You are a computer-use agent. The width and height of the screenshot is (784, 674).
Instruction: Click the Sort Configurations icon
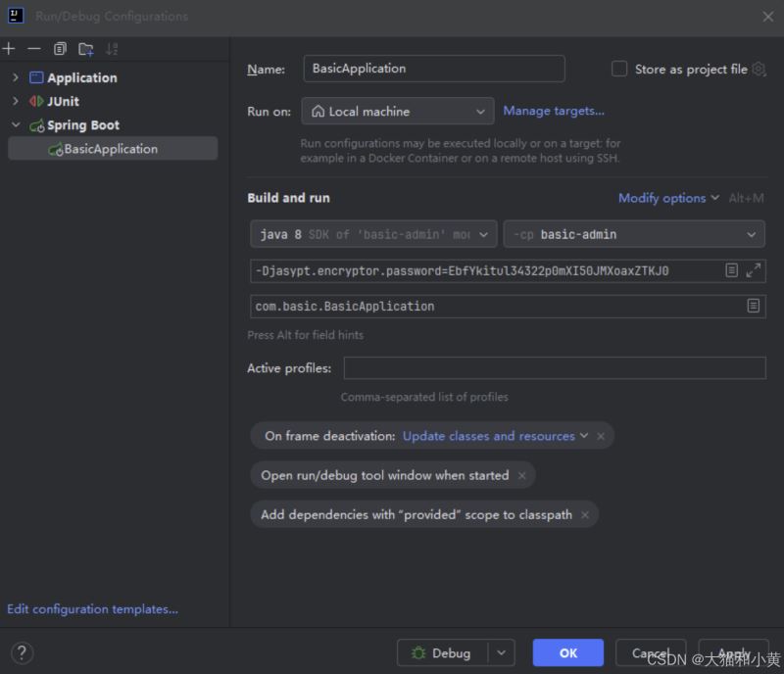[112, 49]
